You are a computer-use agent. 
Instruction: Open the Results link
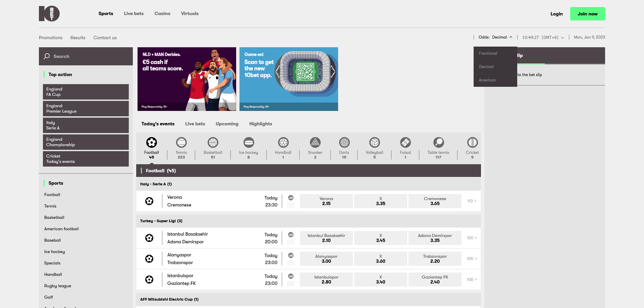tap(78, 38)
